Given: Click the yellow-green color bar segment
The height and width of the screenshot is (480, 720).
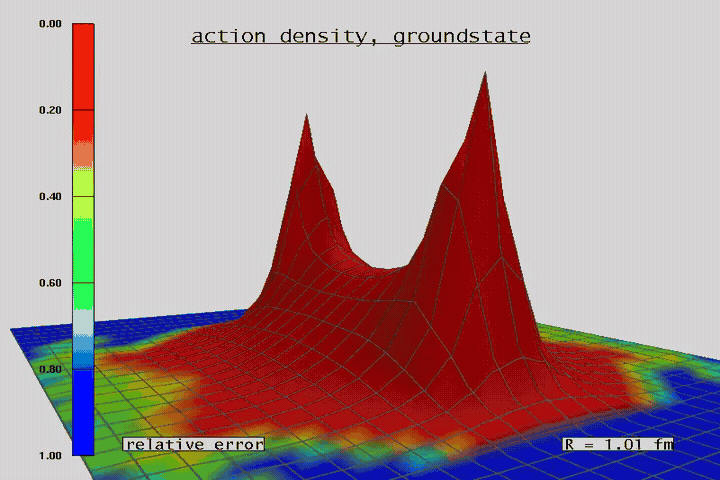Looking at the screenshot, I should click(x=83, y=185).
